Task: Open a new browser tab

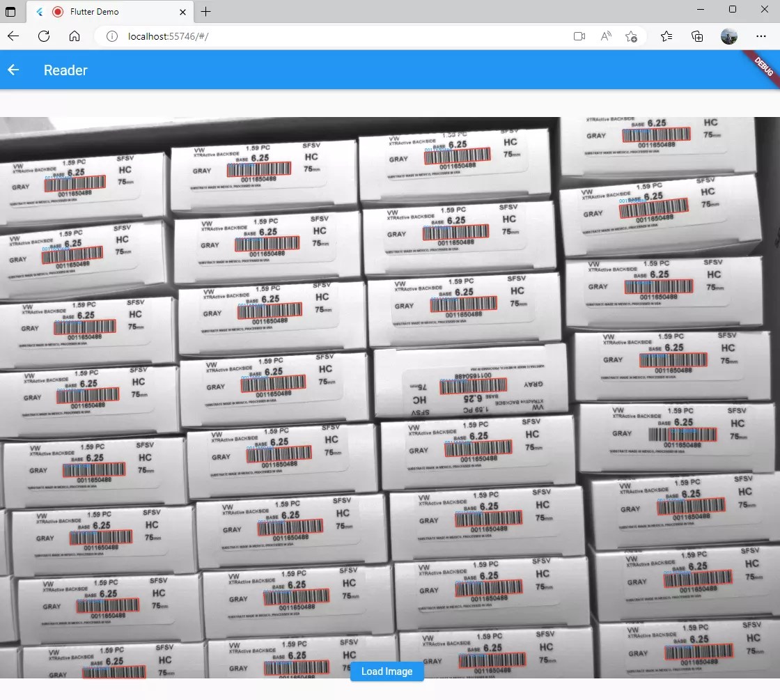Action: [x=205, y=12]
